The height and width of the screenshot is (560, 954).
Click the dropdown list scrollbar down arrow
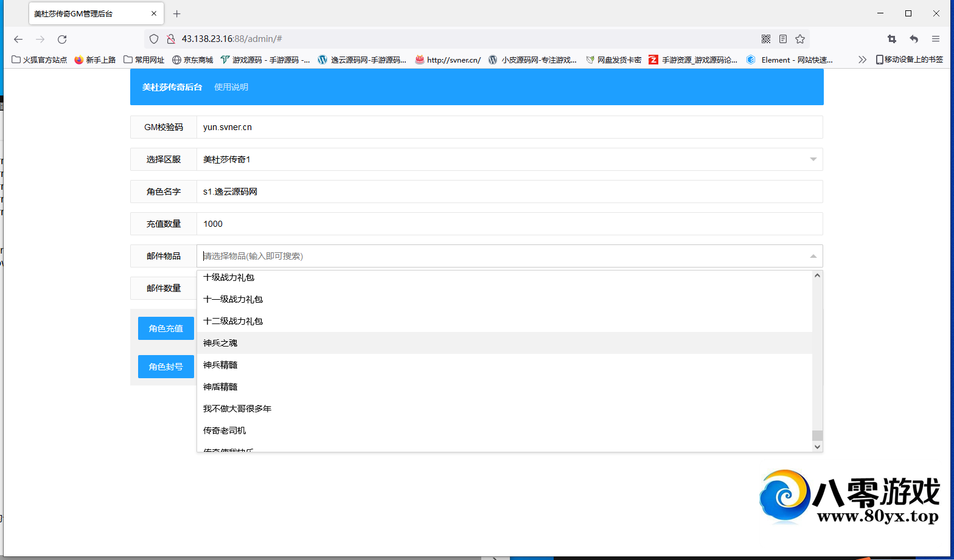tap(817, 446)
